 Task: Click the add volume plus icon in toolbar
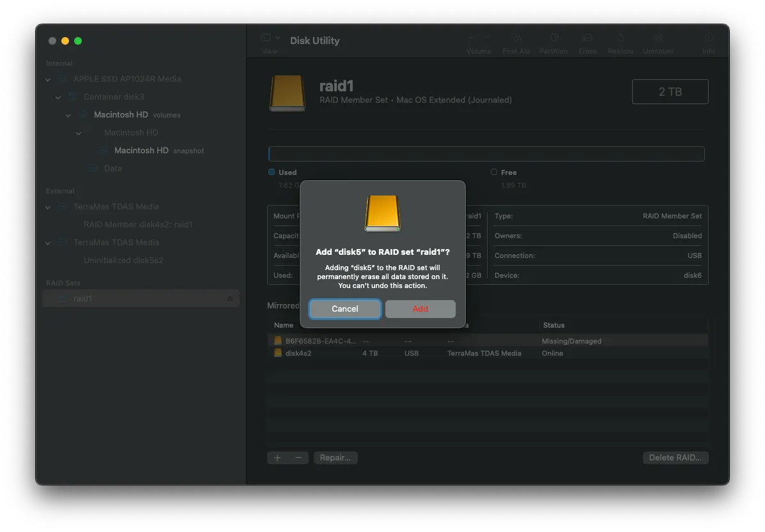[471, 38]
